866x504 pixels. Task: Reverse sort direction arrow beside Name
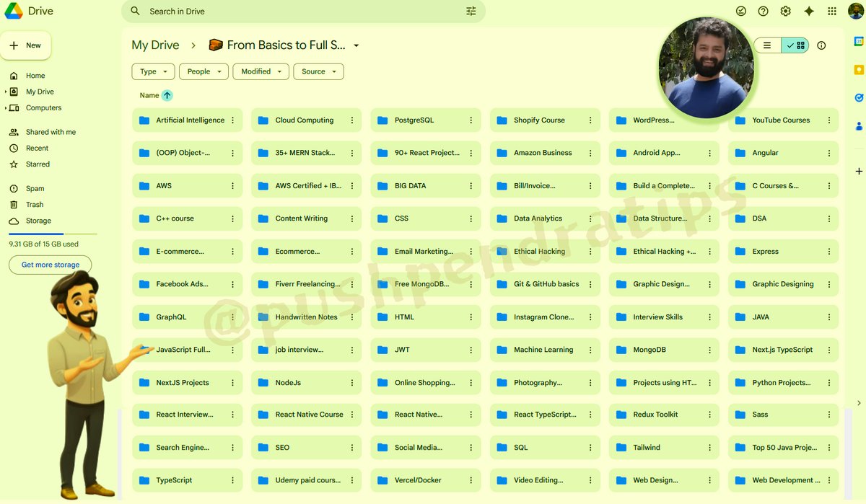coord(167,95)
